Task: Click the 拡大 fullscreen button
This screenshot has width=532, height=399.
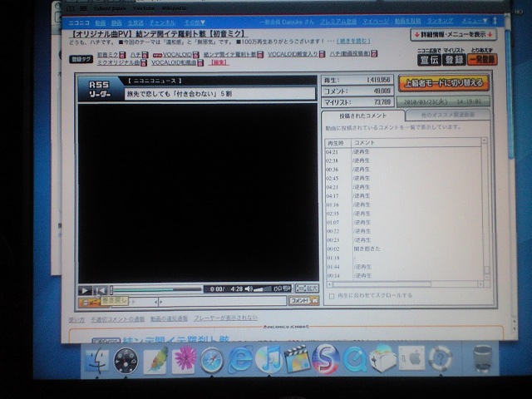Action: pyautogui.click(x=307, y=288)
